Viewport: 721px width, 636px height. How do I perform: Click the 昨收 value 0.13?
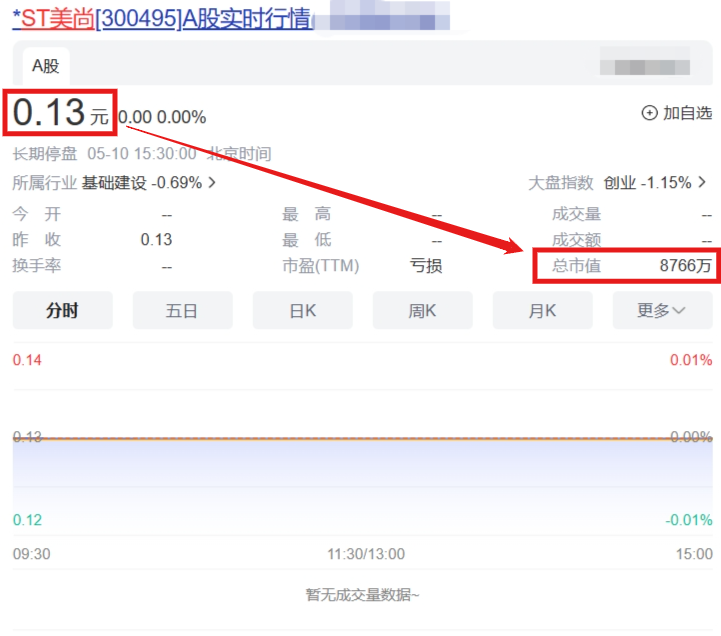tap(156, 240)
